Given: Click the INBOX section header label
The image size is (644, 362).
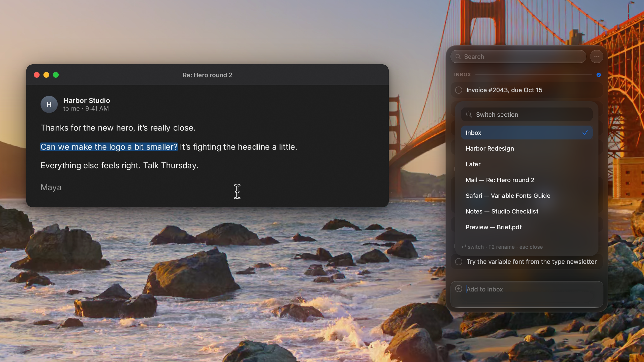Looking at the screenshot, I should point(462,75).
